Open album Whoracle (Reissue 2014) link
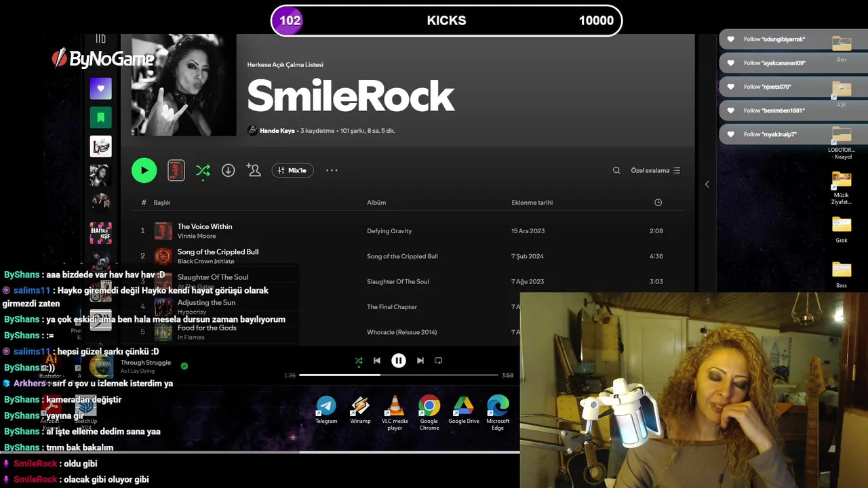Screen dimensions: 868x488 click(402, 332)
